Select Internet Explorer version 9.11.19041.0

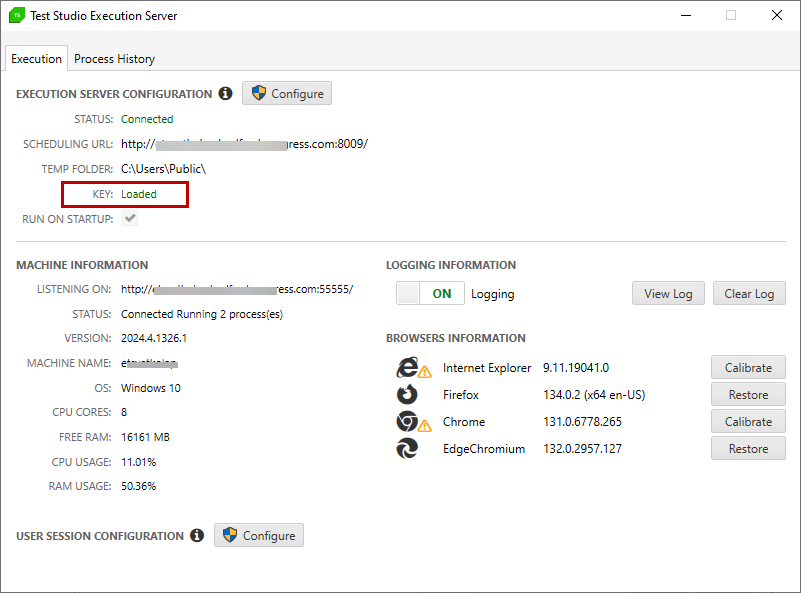coord(576,368)
